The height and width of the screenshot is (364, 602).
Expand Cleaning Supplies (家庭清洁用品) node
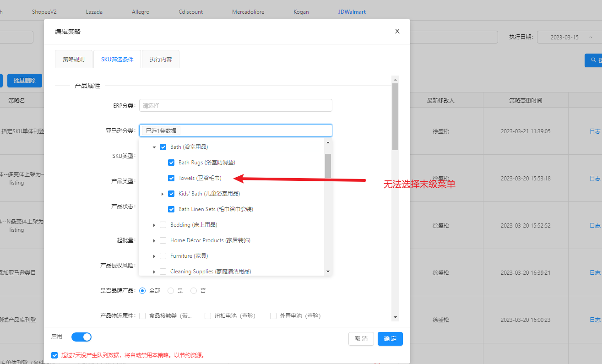pyautogui.click(x=154, y=272)
